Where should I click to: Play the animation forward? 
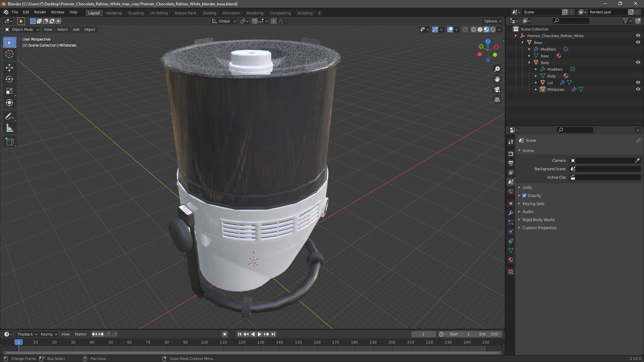pyautogui.click(x=260, y=334)
